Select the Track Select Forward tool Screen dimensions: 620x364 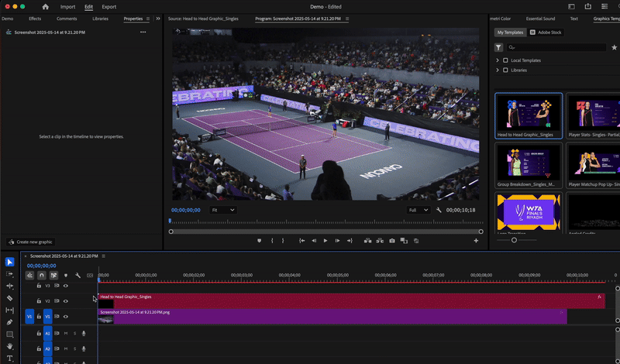point(10,274)
